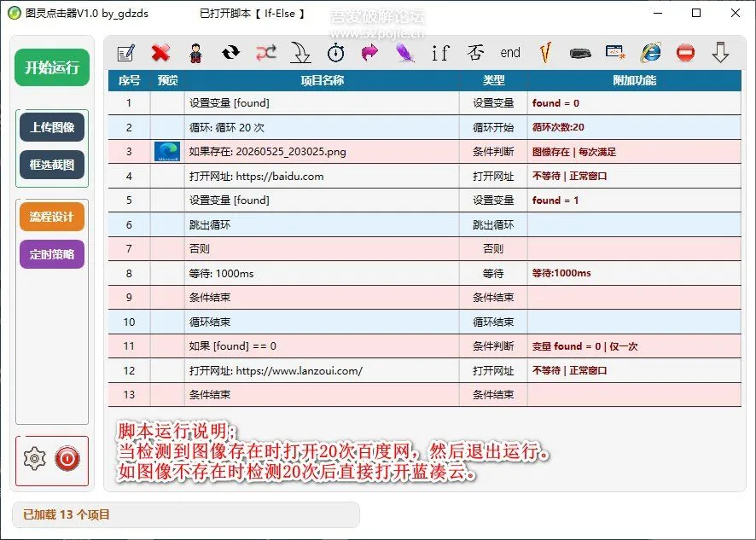Open settings with the gear icon
The width and height of the screenshot is (756, 540).
(x=35, y=458)
